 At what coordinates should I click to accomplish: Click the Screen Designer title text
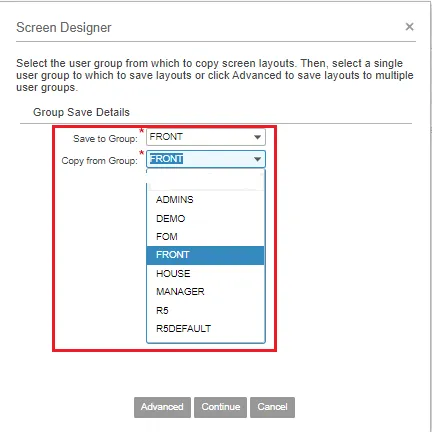[64, 28]
